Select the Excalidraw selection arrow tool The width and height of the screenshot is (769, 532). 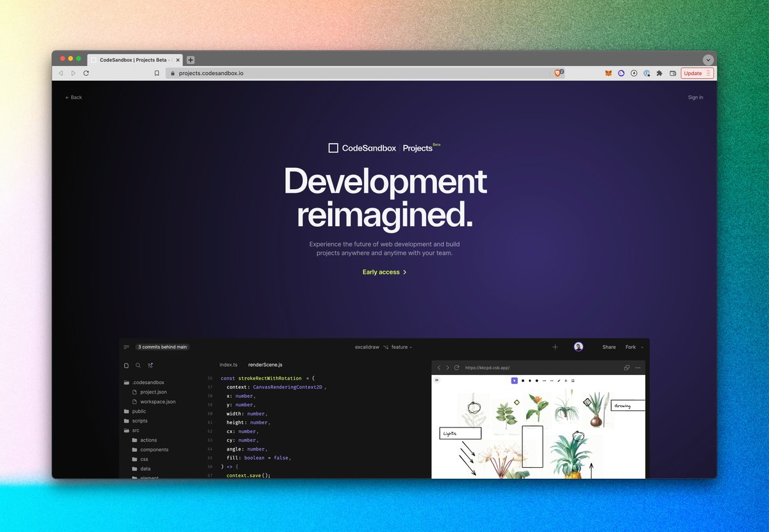click(514, 381)
